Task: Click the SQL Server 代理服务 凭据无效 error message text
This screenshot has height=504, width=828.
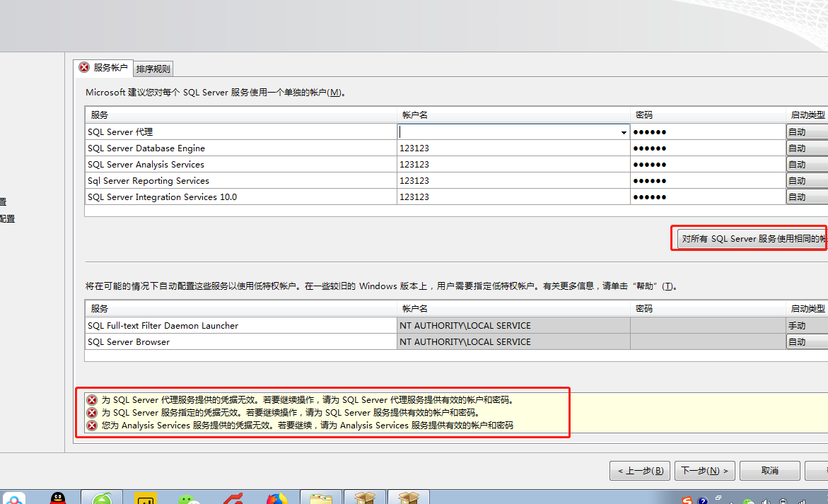Action: (x=308, y=400)
